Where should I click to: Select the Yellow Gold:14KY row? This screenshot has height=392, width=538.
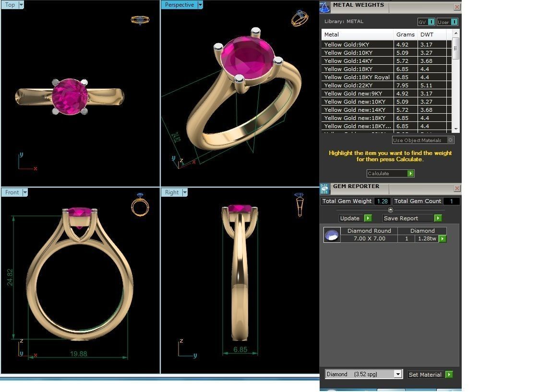pyautogui.click(x=386, y=61)
